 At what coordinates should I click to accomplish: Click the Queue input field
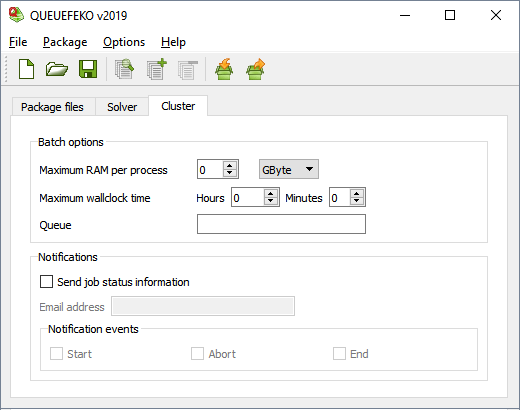(x=281, y=224)
